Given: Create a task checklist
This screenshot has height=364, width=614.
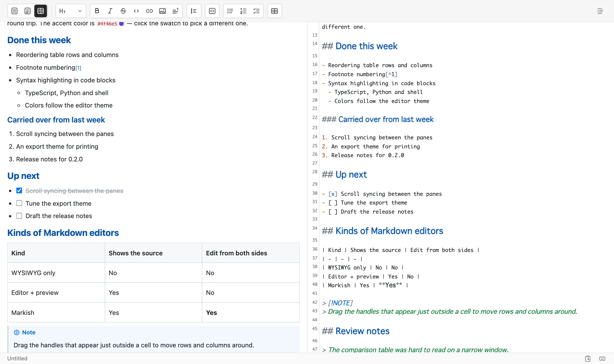Looking at the screenshot, I should click(256, 11).
